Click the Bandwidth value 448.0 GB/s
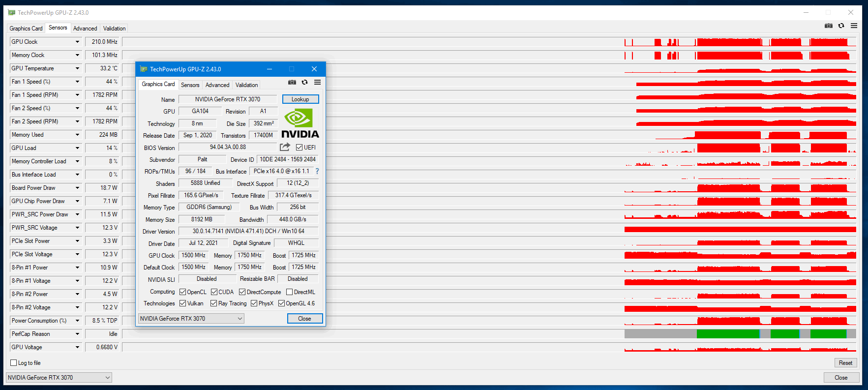The width and height of the screenshot is (868, 390). click(293, 219)
